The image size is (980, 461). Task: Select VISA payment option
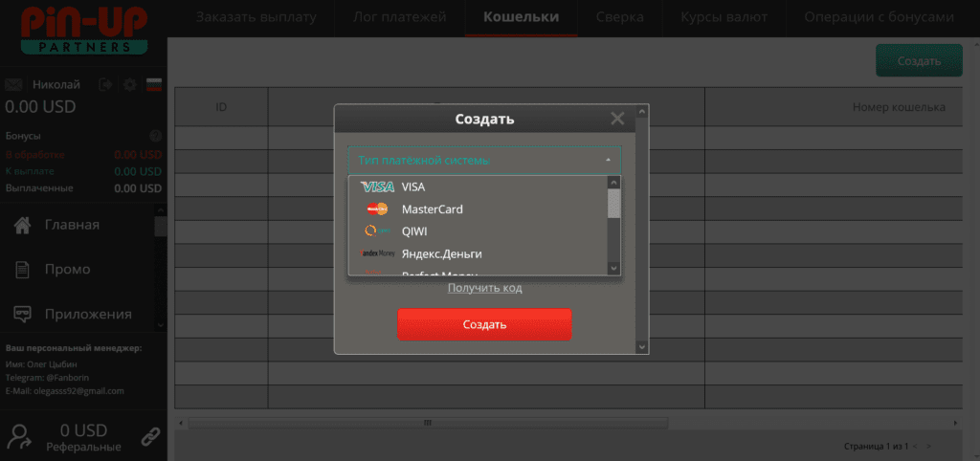tap(479, 187)
